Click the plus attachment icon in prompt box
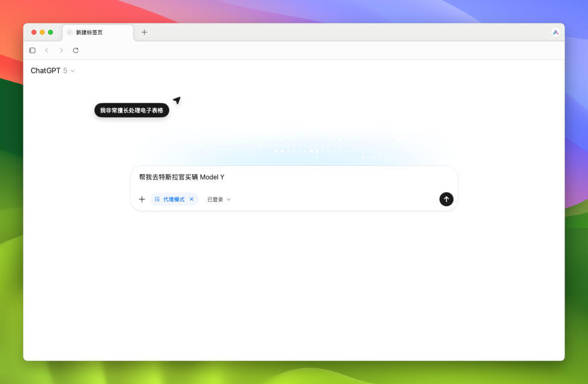The image size is (588, 384). coord(142,200)
